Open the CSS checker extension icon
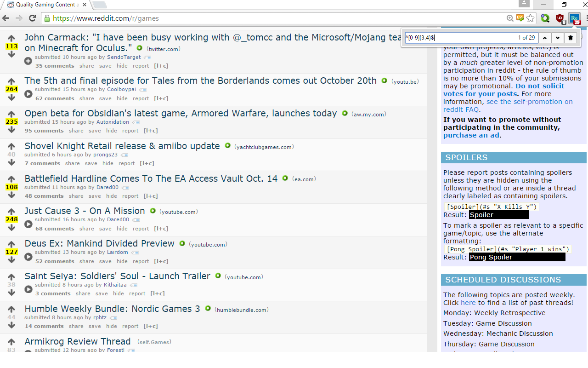588x368 pixels. 520,18
